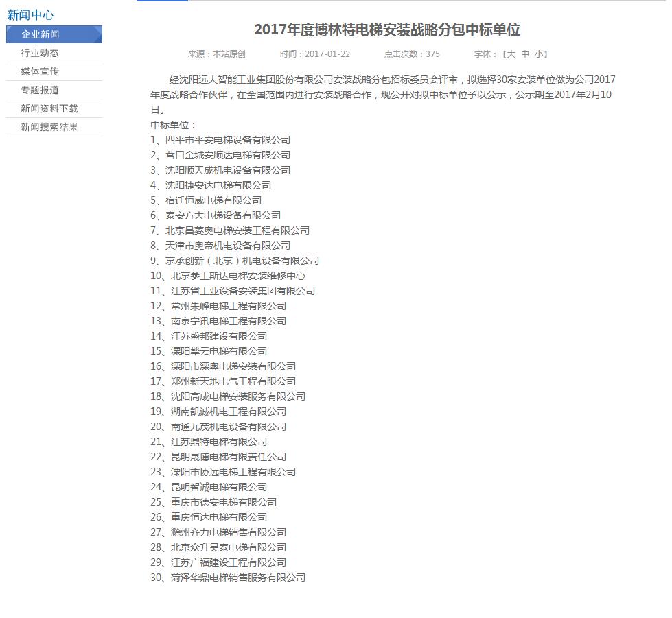Open 新闻搜索结果 in the sidebar

(x=49, y=127)
